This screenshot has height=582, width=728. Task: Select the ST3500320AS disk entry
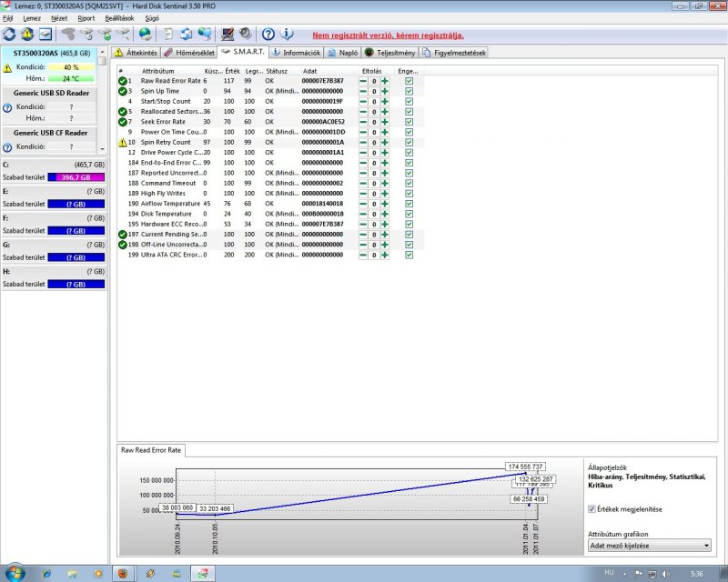(49, 65)
